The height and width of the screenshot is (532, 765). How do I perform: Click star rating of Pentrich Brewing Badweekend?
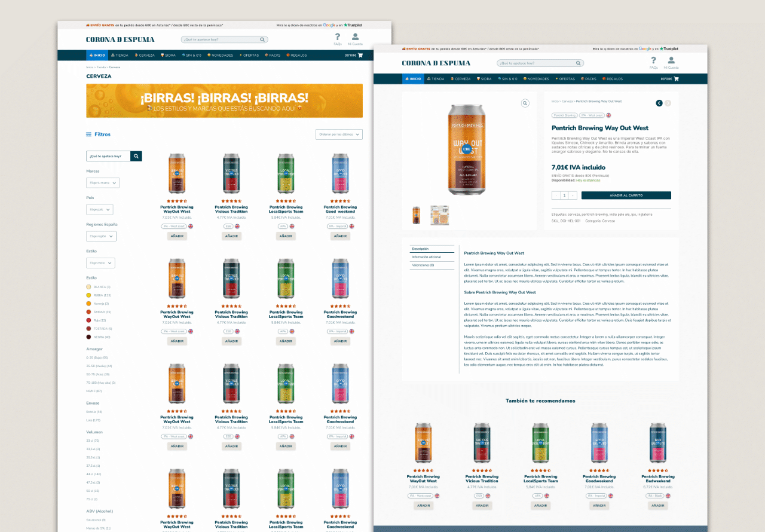[657, 470]
